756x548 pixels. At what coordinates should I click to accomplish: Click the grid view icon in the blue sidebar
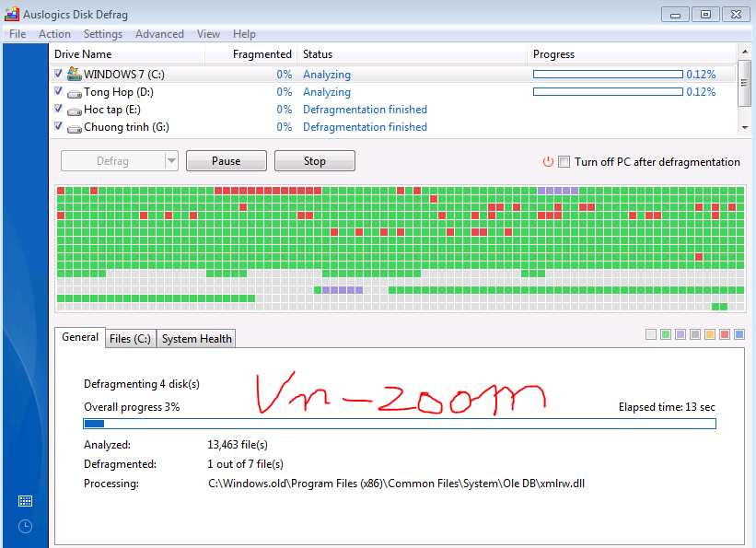coord(25,501)
